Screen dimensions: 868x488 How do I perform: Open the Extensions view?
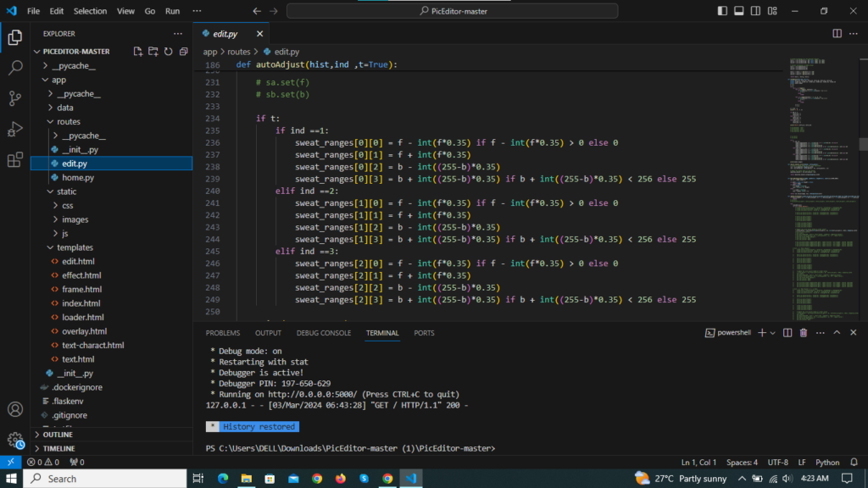point(15,160)
